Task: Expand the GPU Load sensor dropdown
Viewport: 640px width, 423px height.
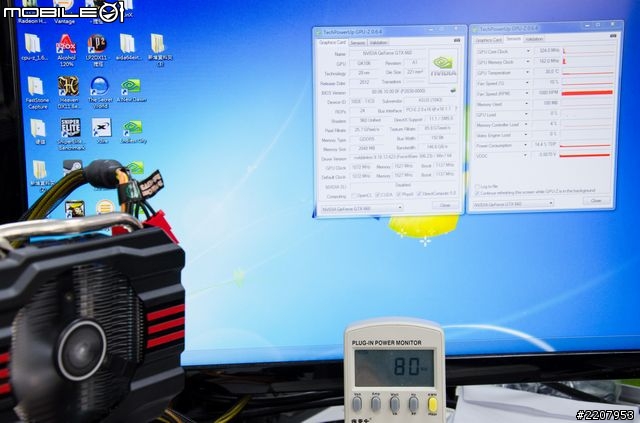Action: point(526,114)
